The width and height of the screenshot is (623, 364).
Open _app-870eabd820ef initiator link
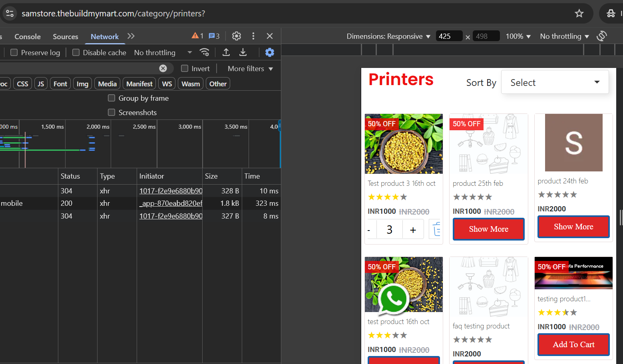[171, 203]
